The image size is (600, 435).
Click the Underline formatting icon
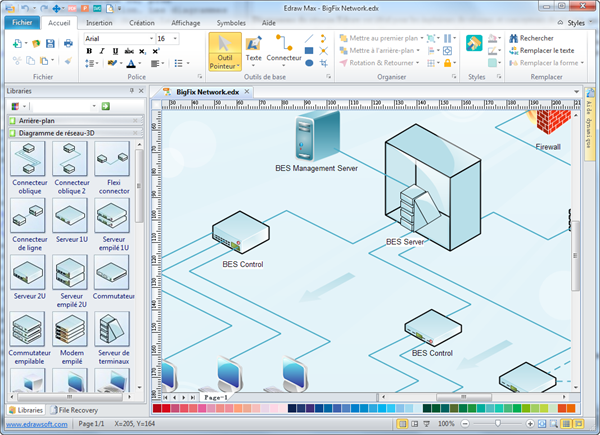115,51
